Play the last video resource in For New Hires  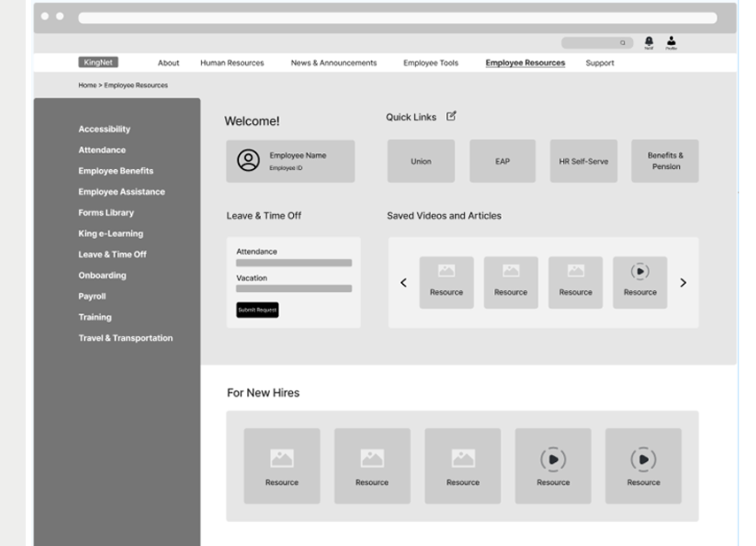(644, 466)
